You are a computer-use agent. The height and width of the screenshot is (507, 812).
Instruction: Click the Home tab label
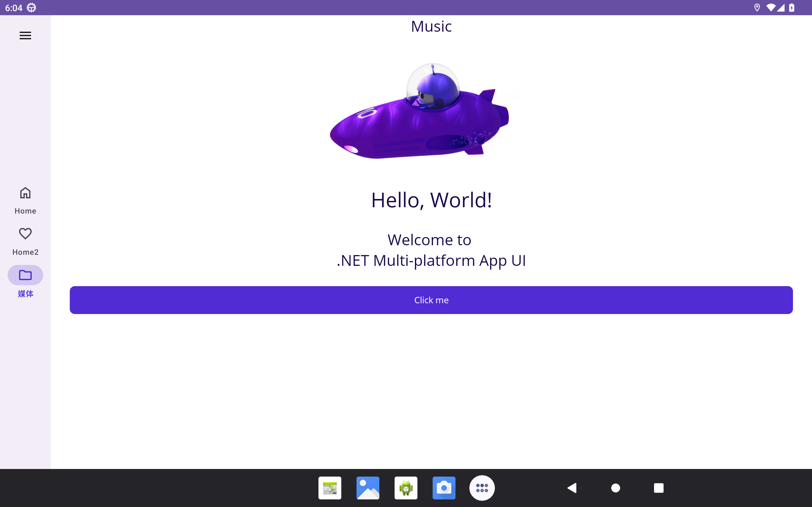25,211
